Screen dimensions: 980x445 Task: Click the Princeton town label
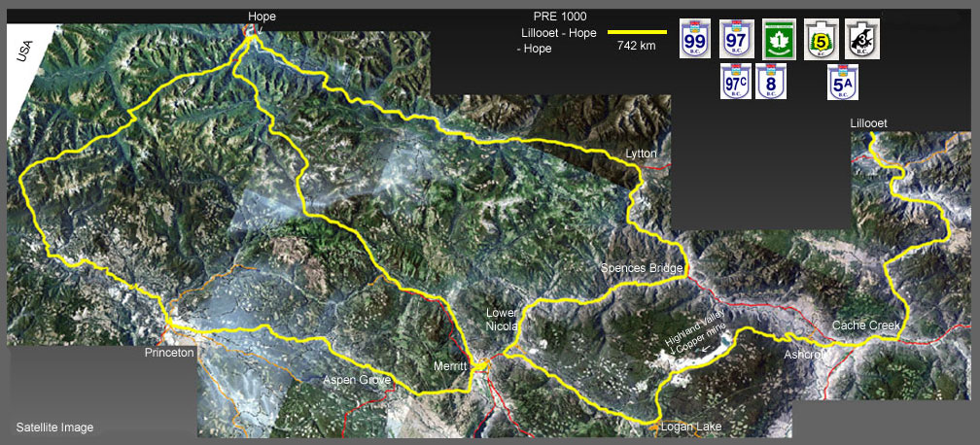169,352
